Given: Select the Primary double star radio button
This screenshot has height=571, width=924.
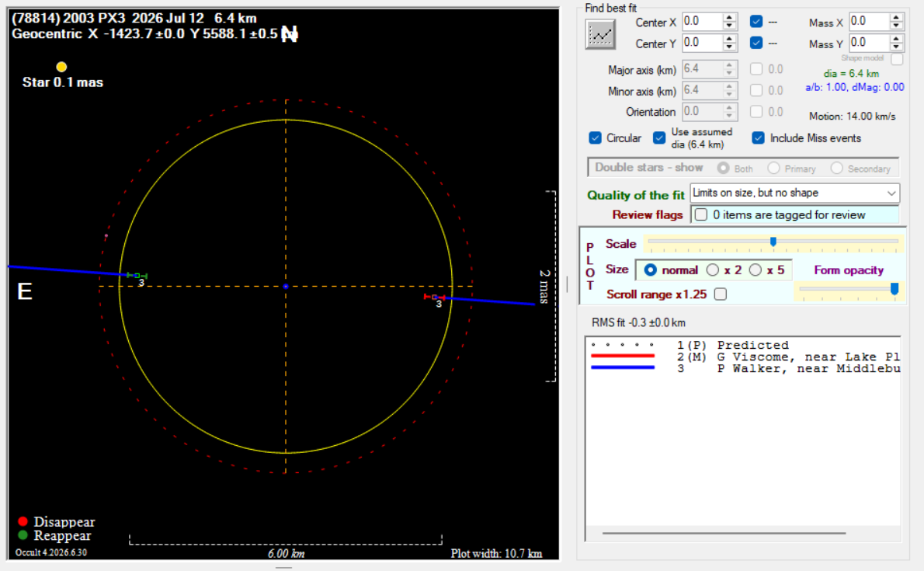Looking at the screenshot, I should (773, 168).
